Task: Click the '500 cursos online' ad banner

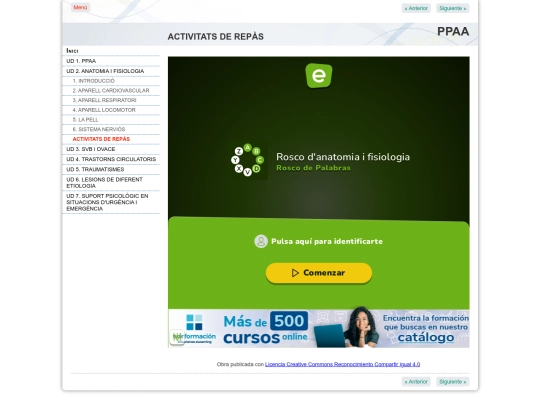Action: 319,328
